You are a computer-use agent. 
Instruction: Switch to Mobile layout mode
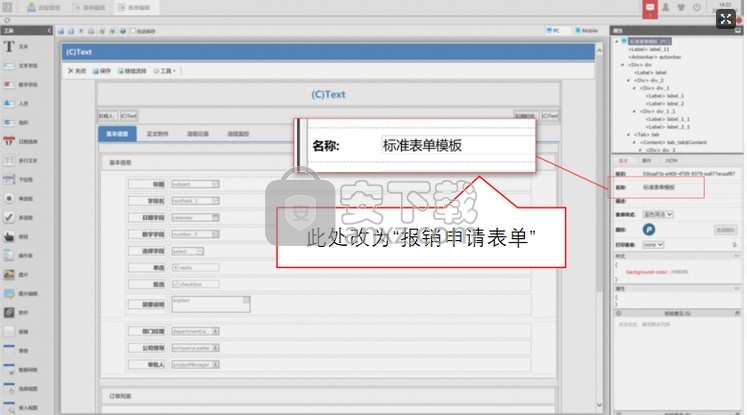pyautogui.click(x=586, y=30)
